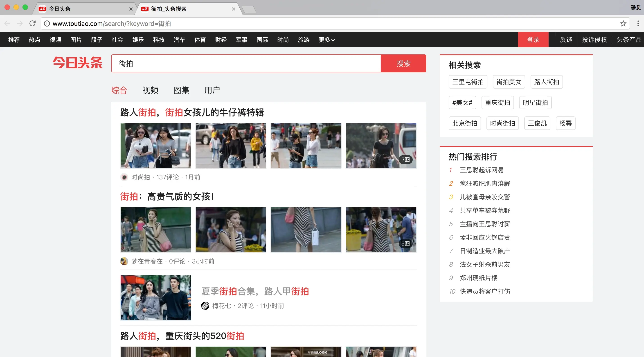Switch to the 图集 results tab
Screen dimensions: 644x357
tap(181, 90)
